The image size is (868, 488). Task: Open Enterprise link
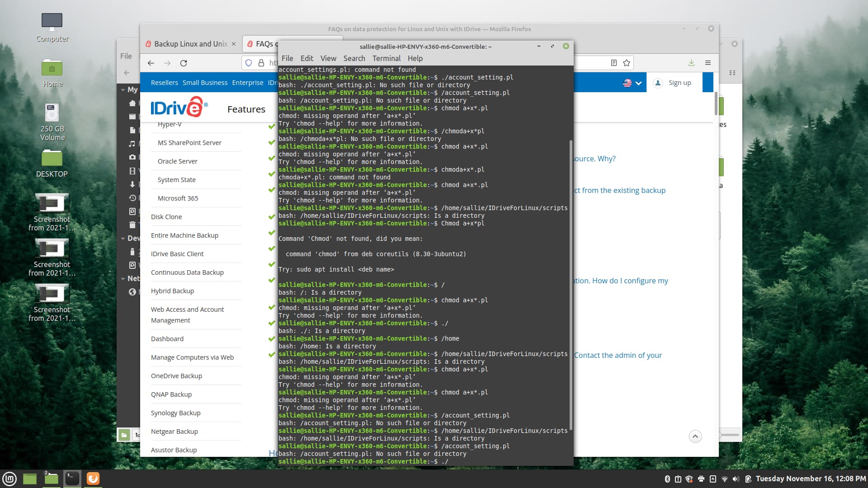coord(247,83)
